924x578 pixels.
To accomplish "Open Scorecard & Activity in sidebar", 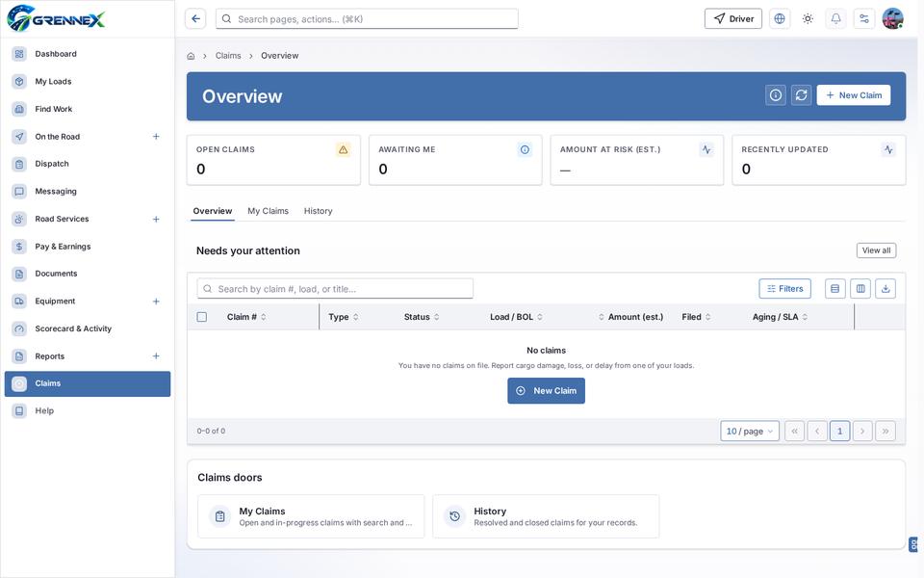I will 88,328.
